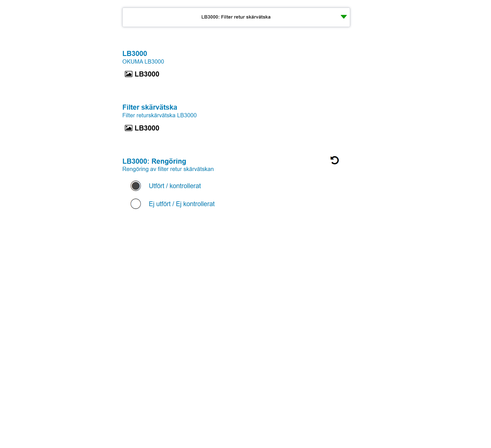The width and height of the screenshot is (491, 448).
Task: Open the LB3000 image label under Filter skärvätska
Action: [x=147, y=128]
